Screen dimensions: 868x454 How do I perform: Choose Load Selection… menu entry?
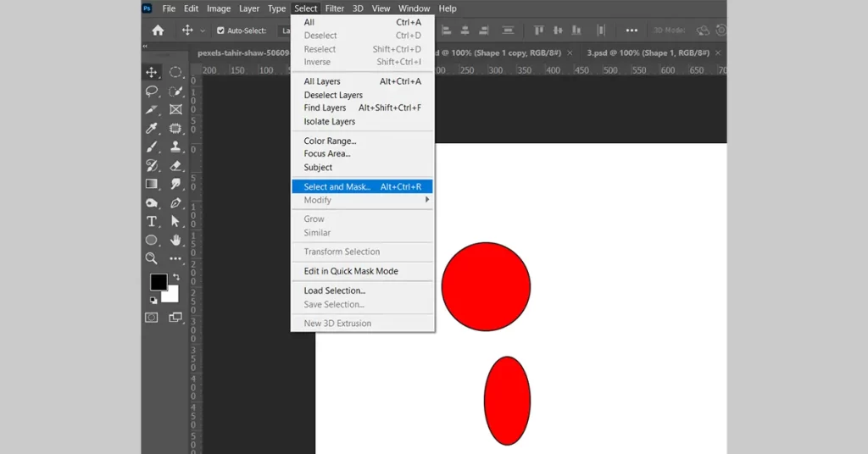(362, 291)
